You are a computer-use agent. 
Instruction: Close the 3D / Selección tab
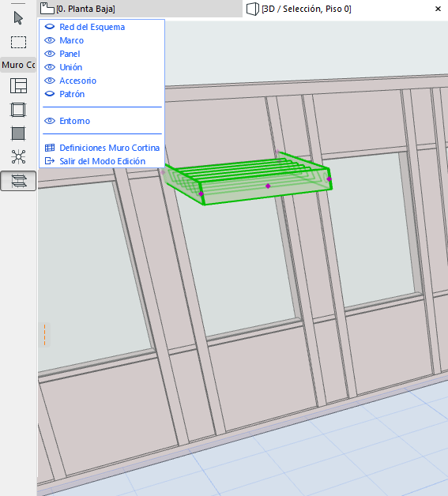coord(438,9)
